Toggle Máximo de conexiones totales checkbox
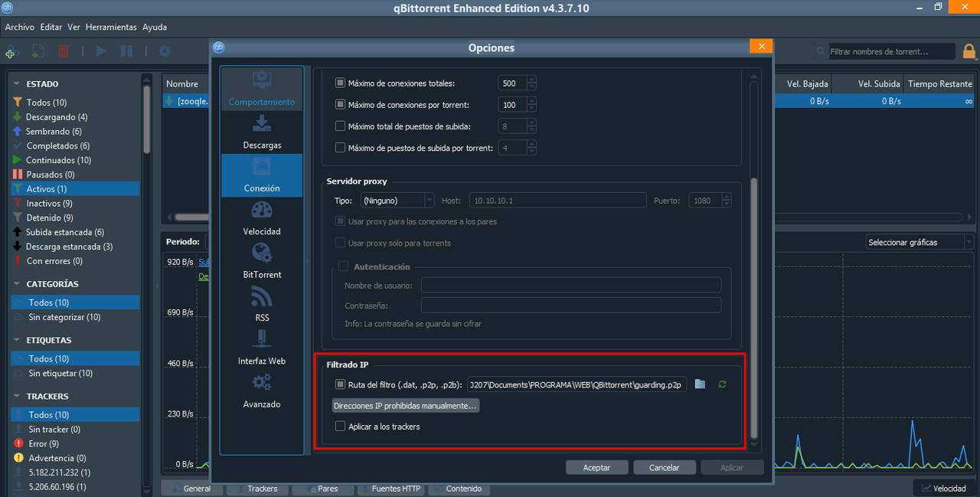This screenshot has height=497, width=980. coord(341,83)
